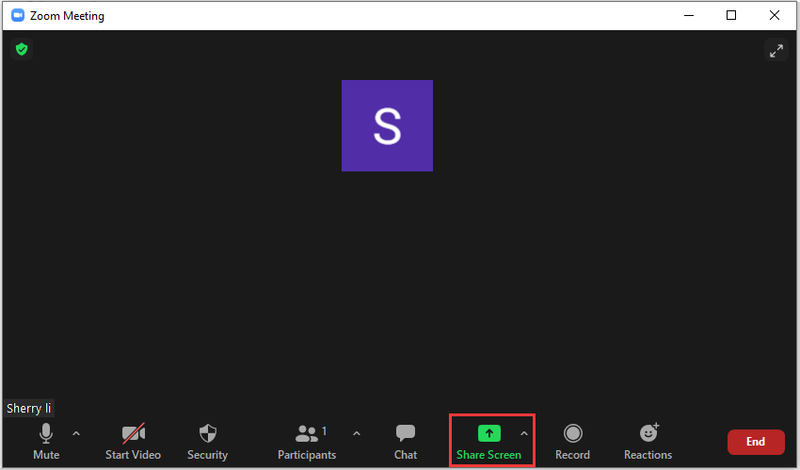
Task: Click the red End button
Action: (756, 441)
